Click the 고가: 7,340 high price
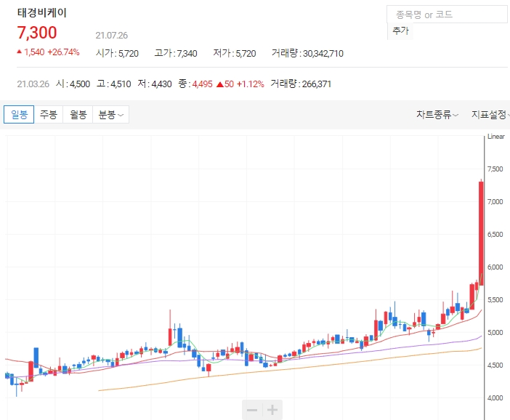The height and width of the screenshot is (420, 510). [x=176, y=53]
